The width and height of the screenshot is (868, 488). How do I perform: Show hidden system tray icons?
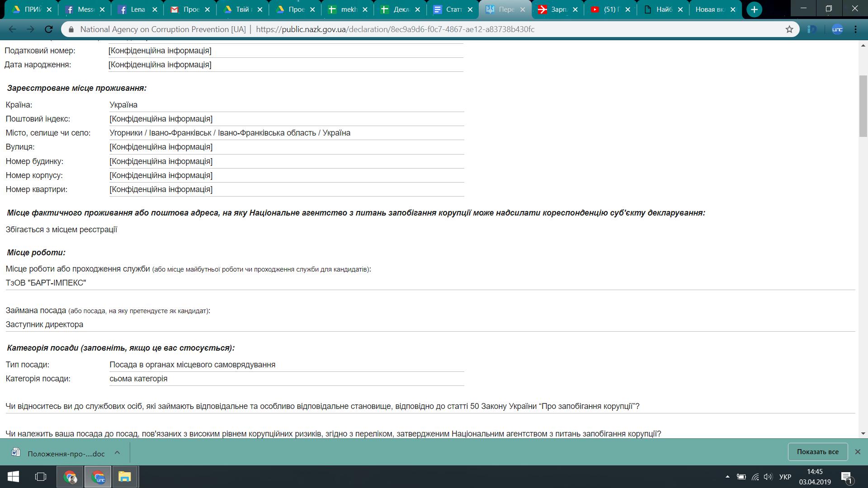tap(727, 477)
